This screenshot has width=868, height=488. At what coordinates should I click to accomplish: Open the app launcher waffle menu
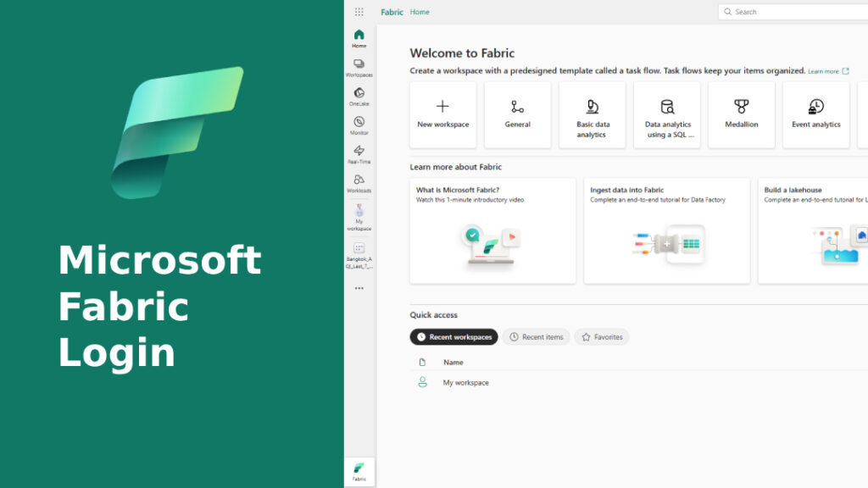(x=359, y=11)
